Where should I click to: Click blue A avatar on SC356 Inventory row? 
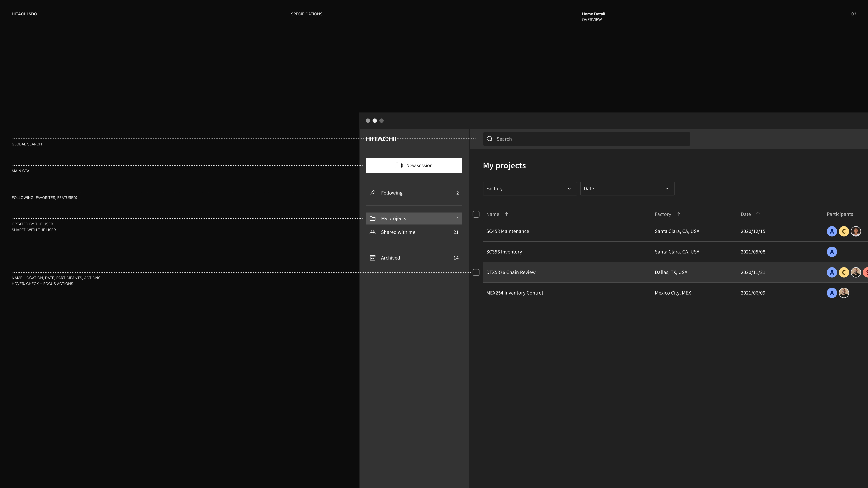pos(832,252)
